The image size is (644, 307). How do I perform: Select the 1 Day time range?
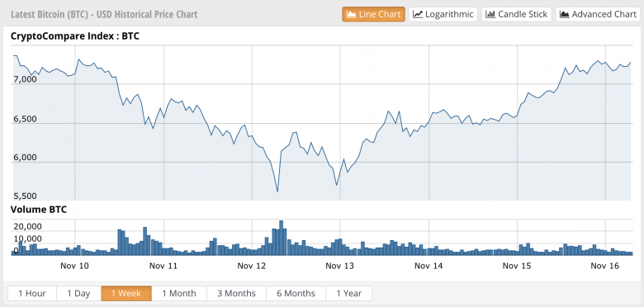click(x=78, y=294)
